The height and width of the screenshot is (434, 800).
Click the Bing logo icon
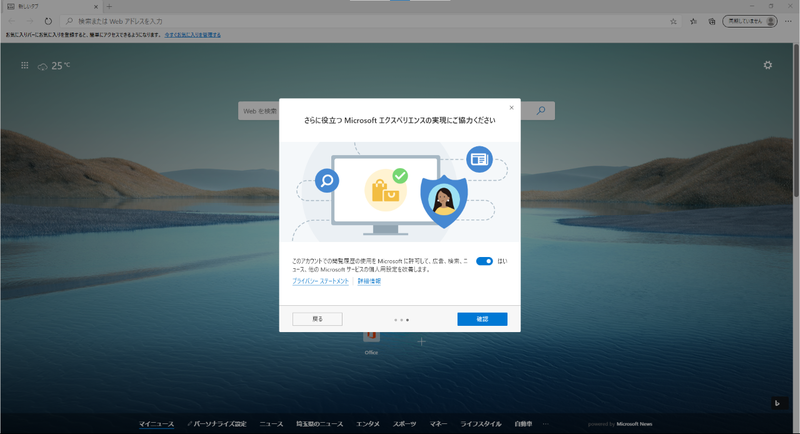778,403
